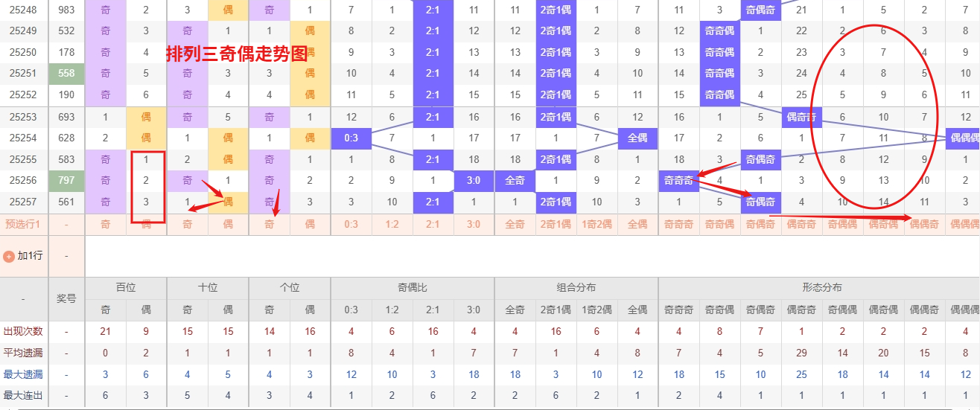Screen dimensions: 980x410
Task: Choose 1奇2偶 in the 预选行1 row
Action: [x=596, y=223]
